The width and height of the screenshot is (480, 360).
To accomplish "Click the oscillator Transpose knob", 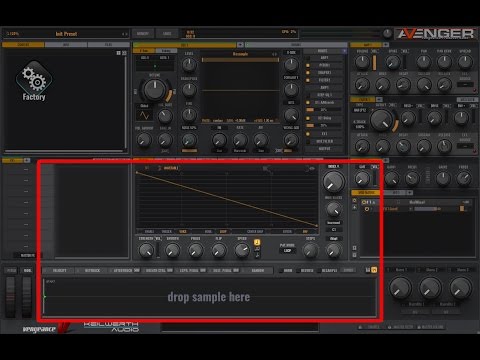I will 189,89.
